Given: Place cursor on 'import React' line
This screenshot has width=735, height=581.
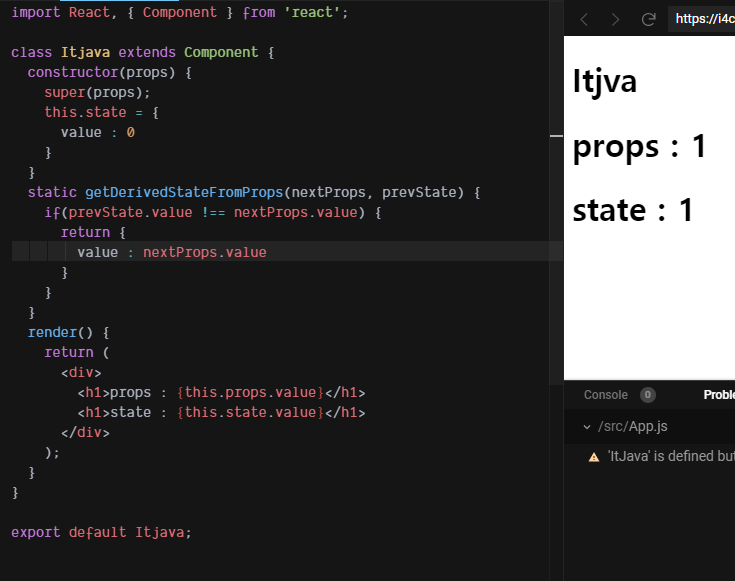Looking at the screenshot, I should [180, 12].
